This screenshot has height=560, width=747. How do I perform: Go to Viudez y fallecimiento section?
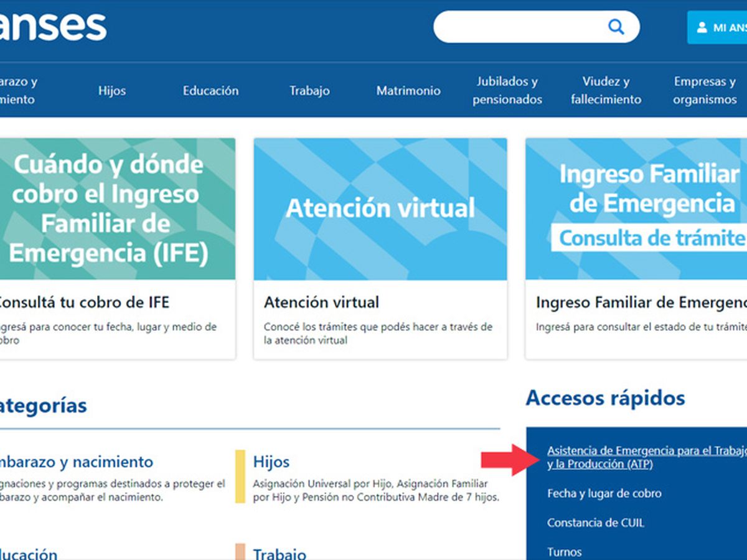(606, 91)
